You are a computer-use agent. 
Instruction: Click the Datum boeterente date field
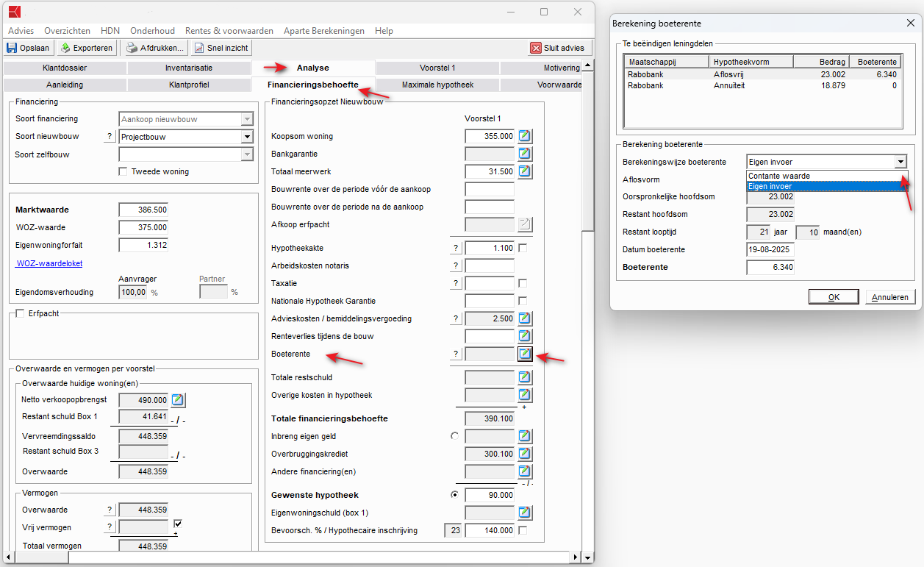(770, 249)
